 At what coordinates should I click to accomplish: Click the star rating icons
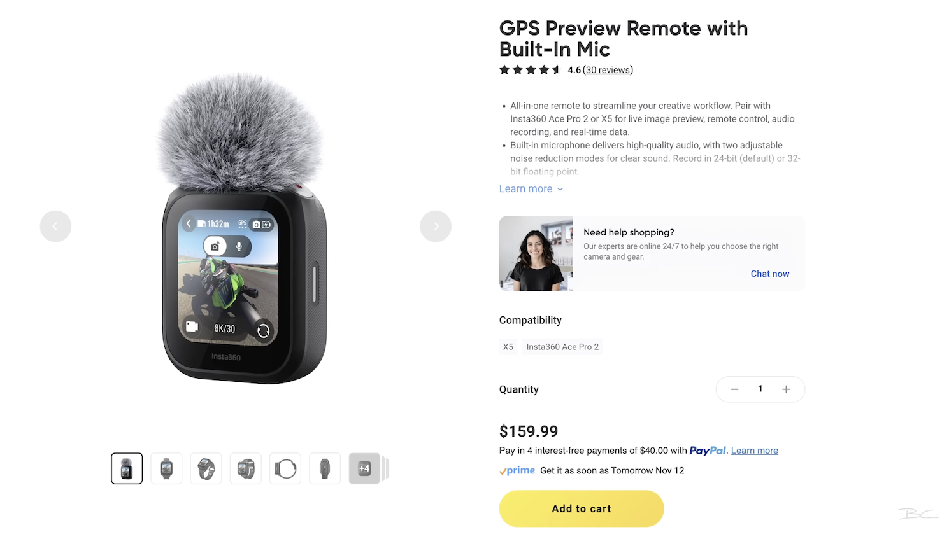529,70
